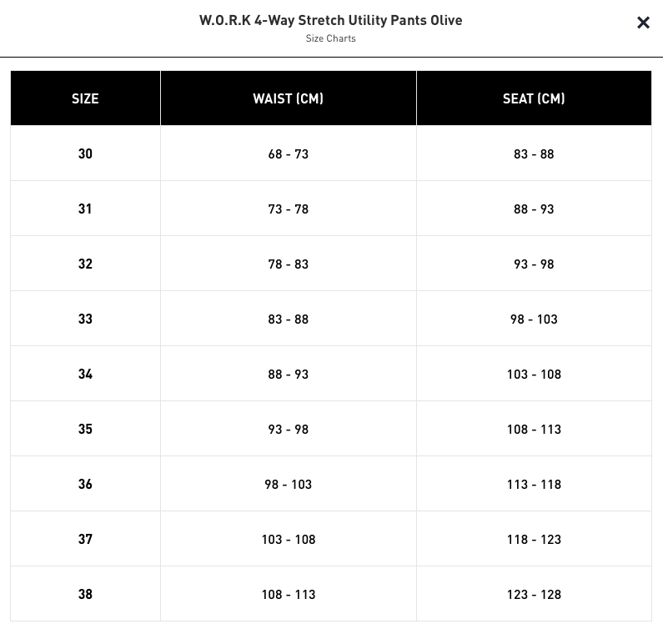
Task: Click the SEAT (CM) column header
Action: 534,98
